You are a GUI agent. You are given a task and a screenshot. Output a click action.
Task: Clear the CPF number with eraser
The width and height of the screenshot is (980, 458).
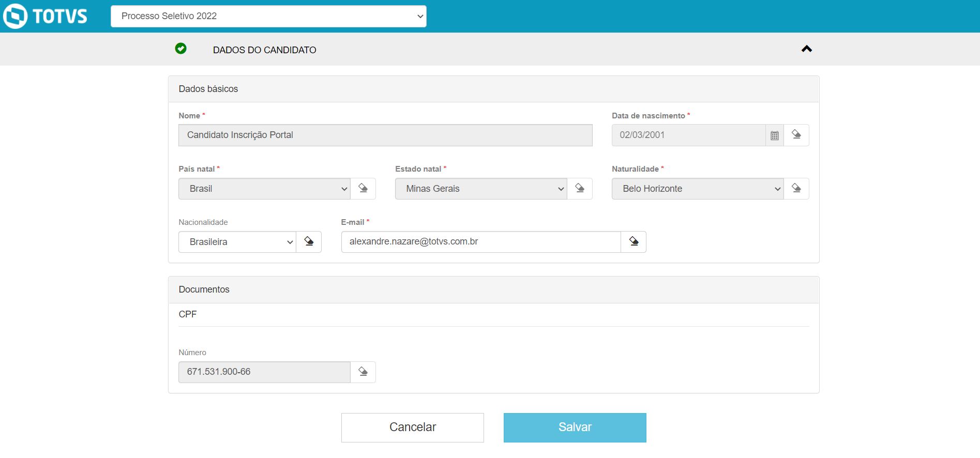click(x=363, y=372)
